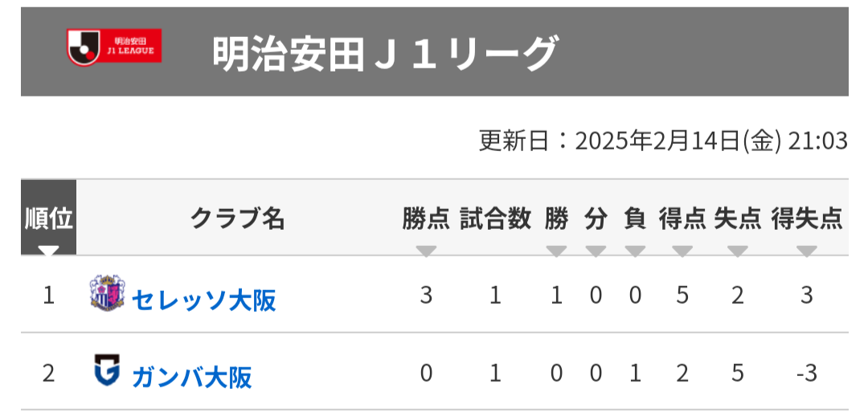This screenshot has width=868, height=417.
Task: Click the Cerezo Osaka club emblem
Action: [108, 294]
